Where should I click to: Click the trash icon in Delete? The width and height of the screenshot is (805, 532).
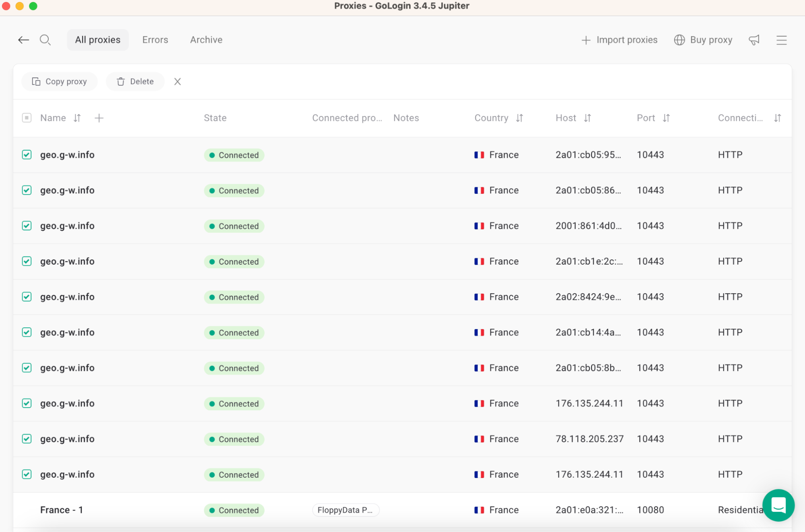coord(121,81)
